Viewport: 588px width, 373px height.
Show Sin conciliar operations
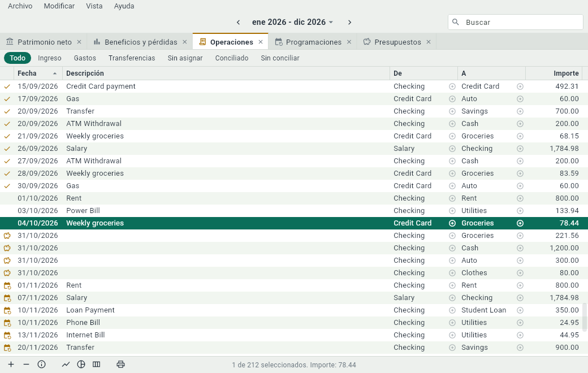(x=280, y=58)
